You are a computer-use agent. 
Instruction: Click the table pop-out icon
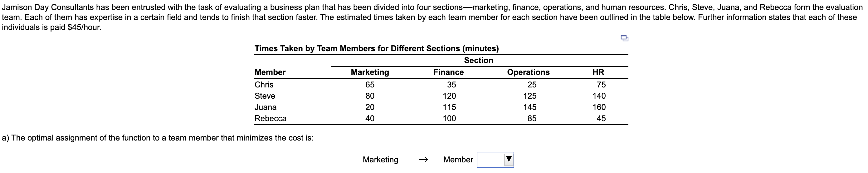click(624, 38)
